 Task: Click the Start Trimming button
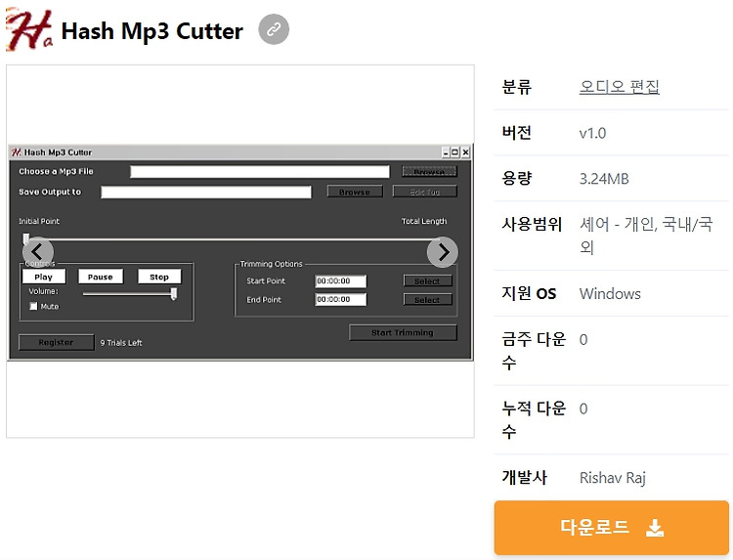point(403,332)
